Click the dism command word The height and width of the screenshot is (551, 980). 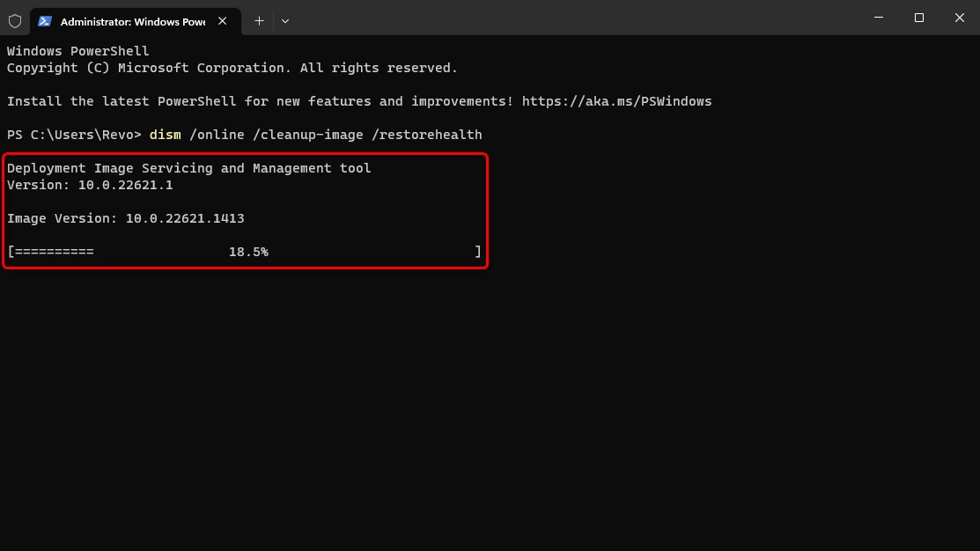coord(165,135)
